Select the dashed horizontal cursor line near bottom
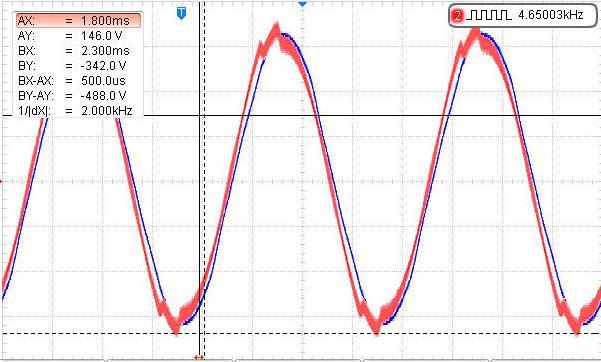The image size is (601, 362). point(300,334)
